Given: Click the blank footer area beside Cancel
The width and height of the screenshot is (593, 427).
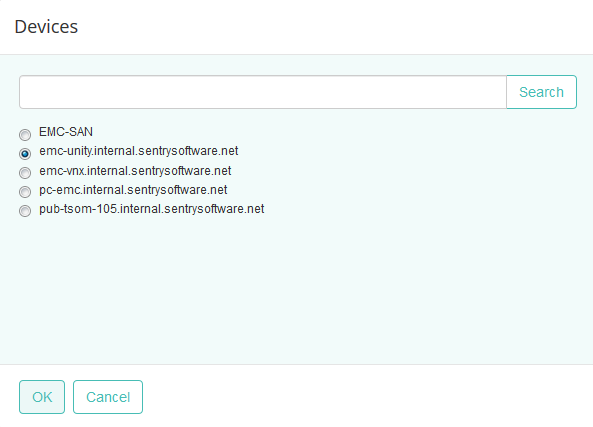Looking at the screenshot, I should pyautogui.click(x=367, y=397).
